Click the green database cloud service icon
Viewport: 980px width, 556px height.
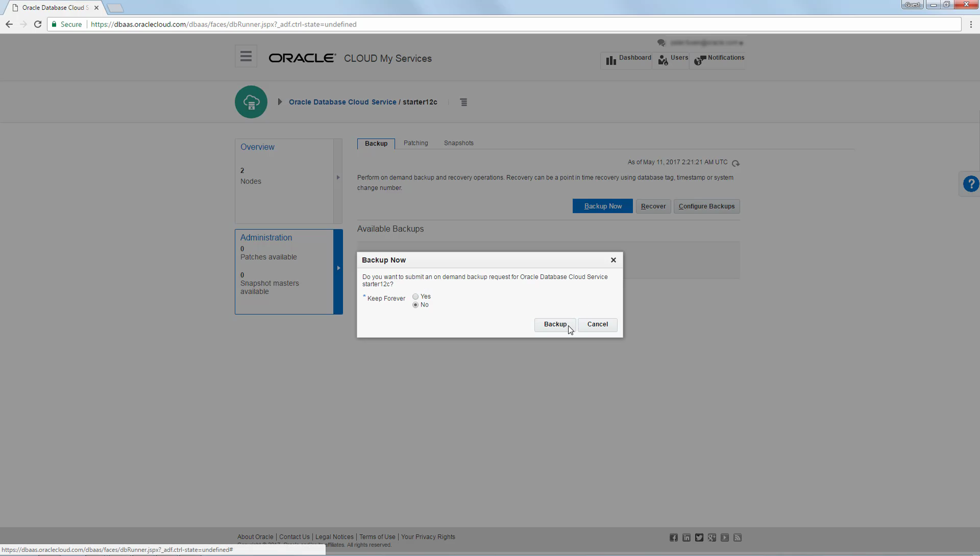click(x=251, y=102)
